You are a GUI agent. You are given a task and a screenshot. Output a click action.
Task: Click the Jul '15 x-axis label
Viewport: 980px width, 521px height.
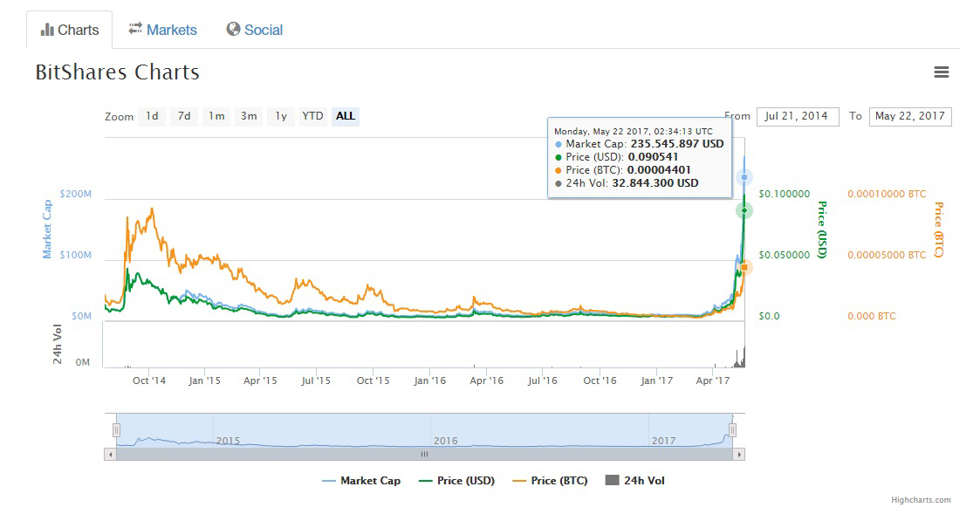coord(316,380)
